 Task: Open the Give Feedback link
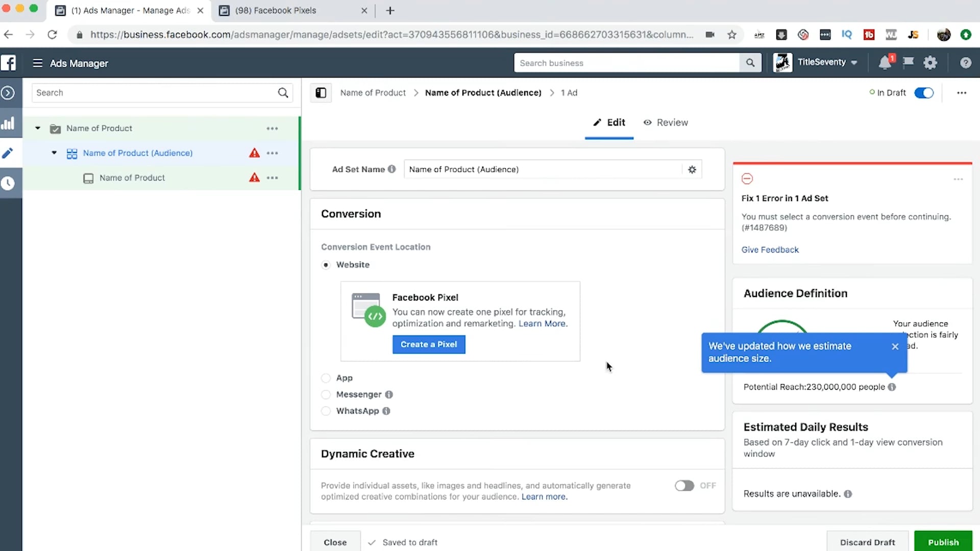770,250
